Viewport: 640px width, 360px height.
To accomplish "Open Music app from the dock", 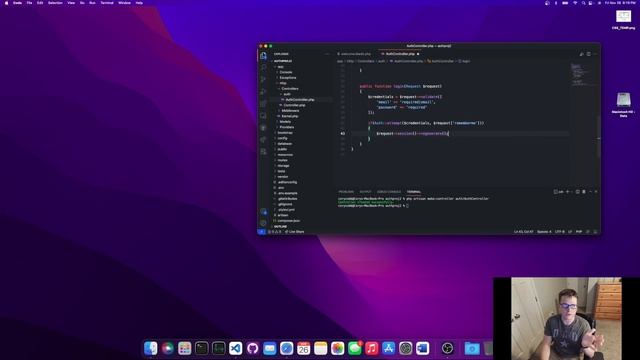I will point(371,348).
